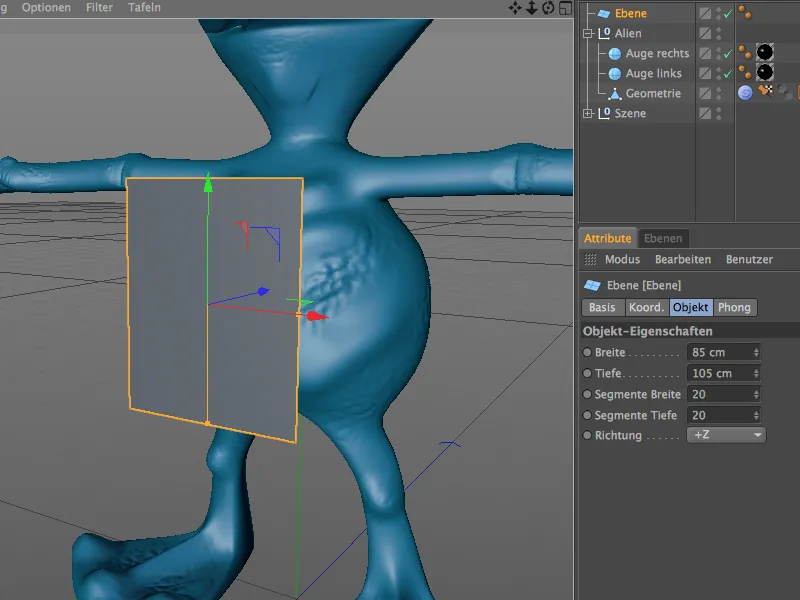Image resolution: width=800 pixels, height=600 pixels.
Task: Select the black material tag on Auge rechts
Action: 764,52
